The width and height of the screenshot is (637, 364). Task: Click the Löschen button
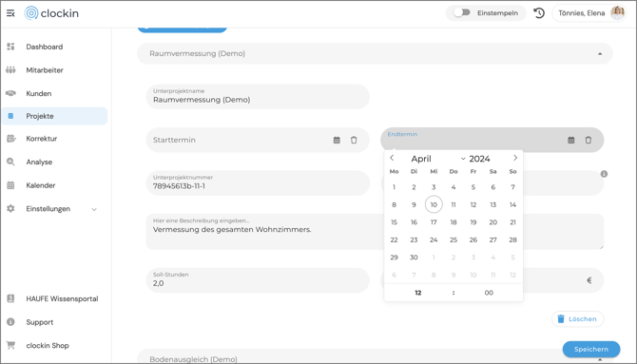(x=578, y=319)
